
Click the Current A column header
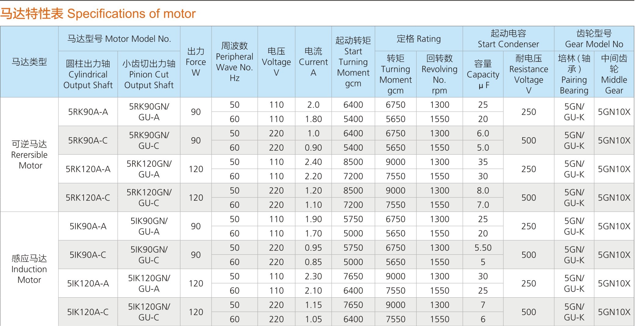(x=313, y=62)
